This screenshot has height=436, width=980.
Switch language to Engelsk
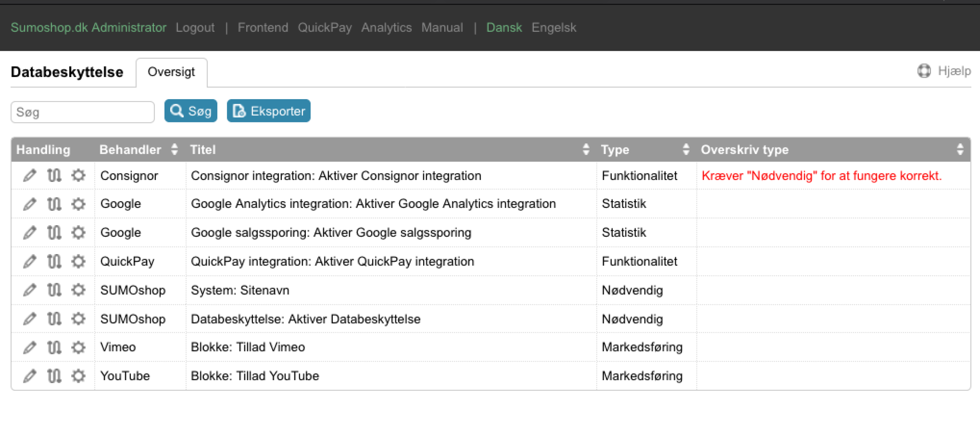tap(554, 27)
